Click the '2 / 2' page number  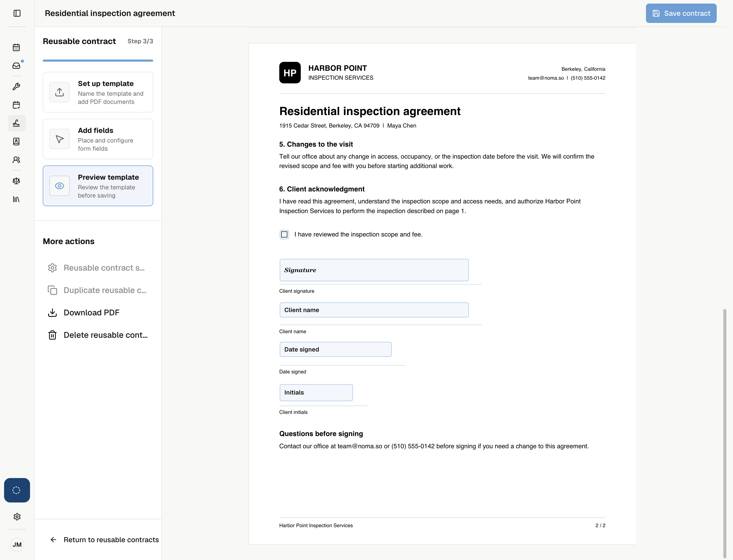(600, 525)
